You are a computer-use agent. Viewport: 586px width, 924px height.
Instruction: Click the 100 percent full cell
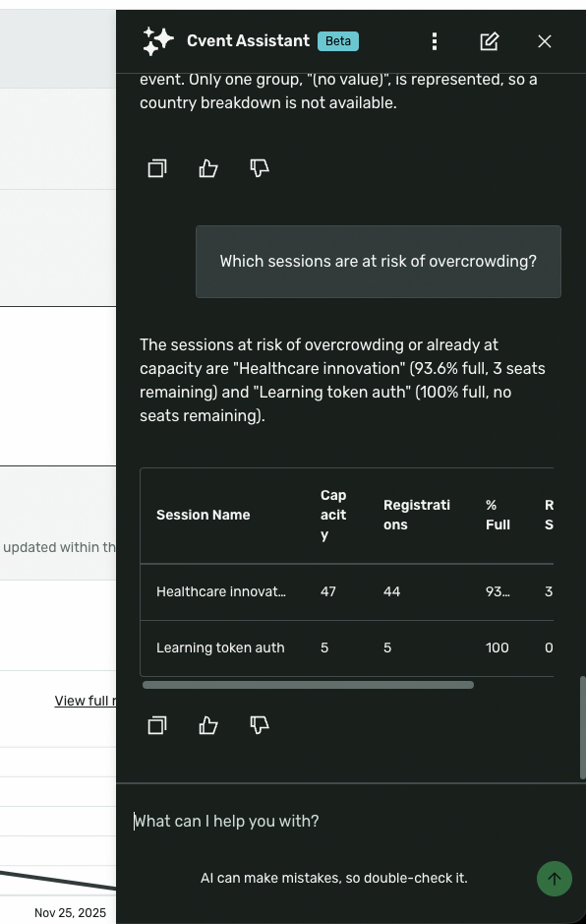pos(498,647)
